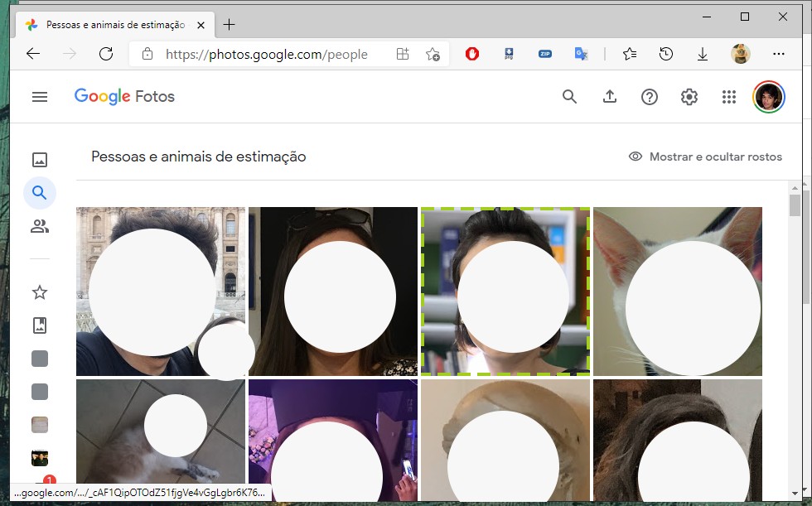
Task: Open cat lying on tile floor thumbnail
Action: click(x=161, y=441)
